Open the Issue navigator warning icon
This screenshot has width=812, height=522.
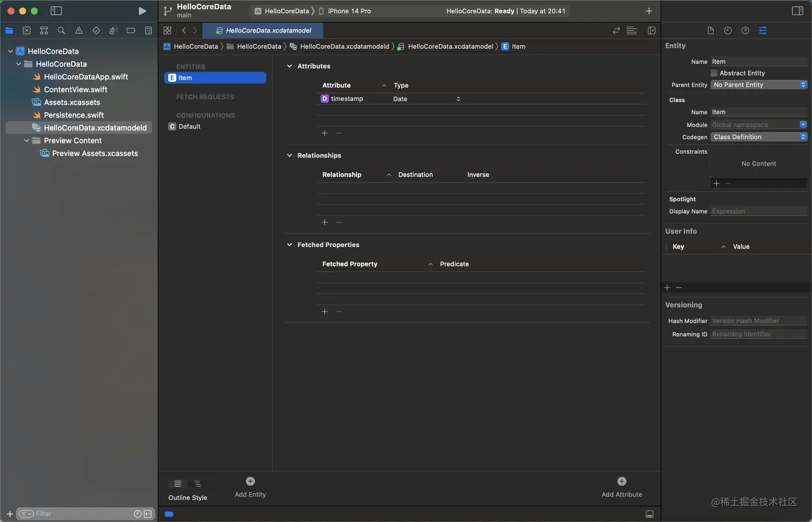pyautogui.click(x=79, y=31)
